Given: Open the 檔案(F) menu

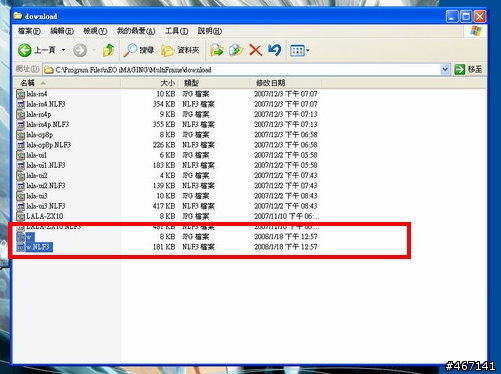Looking at the screenshot, I should tap(29, 31).
